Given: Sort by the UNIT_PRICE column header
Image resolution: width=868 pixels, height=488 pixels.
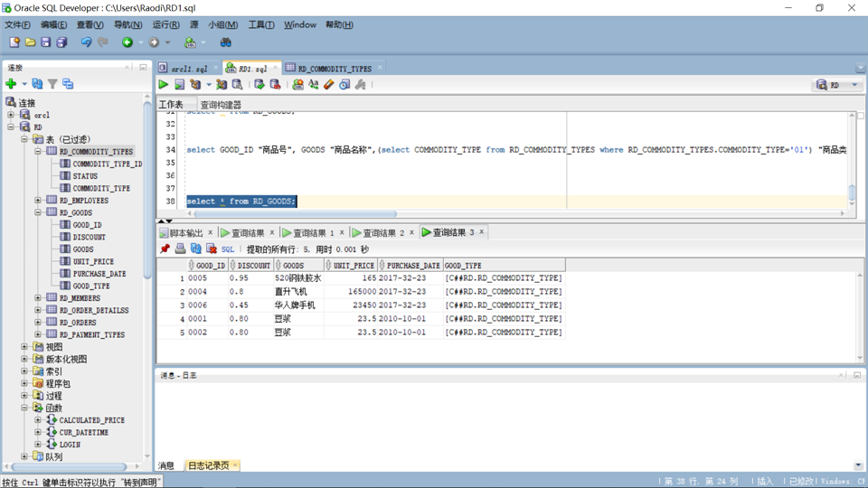Looking at the screenshot, I should click(351, 266).
